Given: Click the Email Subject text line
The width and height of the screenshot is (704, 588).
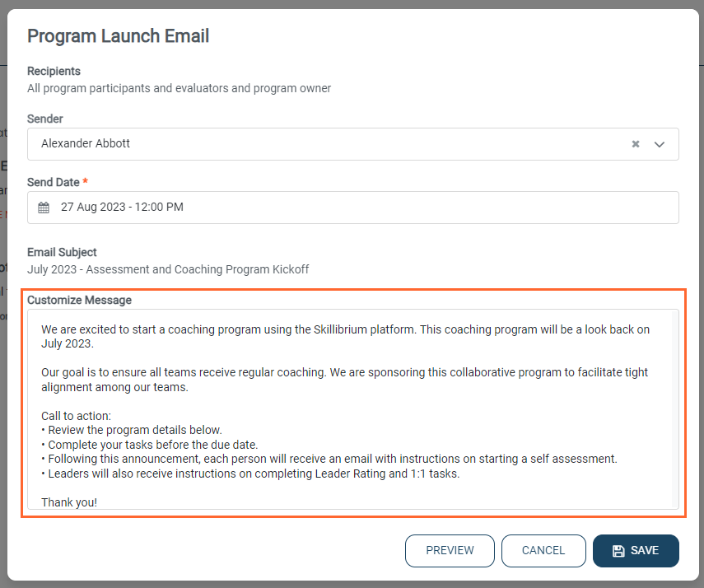Looking at the screenshot, I should click(x=168, y=269).
